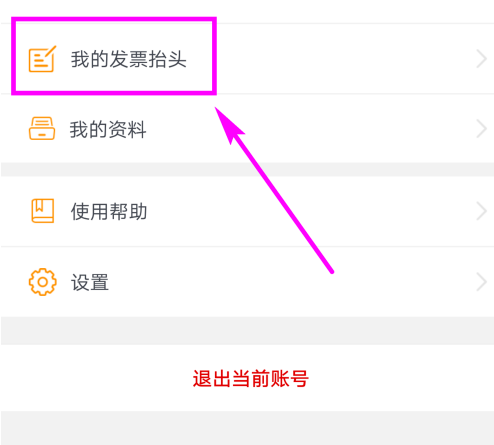Select the 使用帮助 text label
The width and height of the screenshot is (494, 445).
[109, 211]
